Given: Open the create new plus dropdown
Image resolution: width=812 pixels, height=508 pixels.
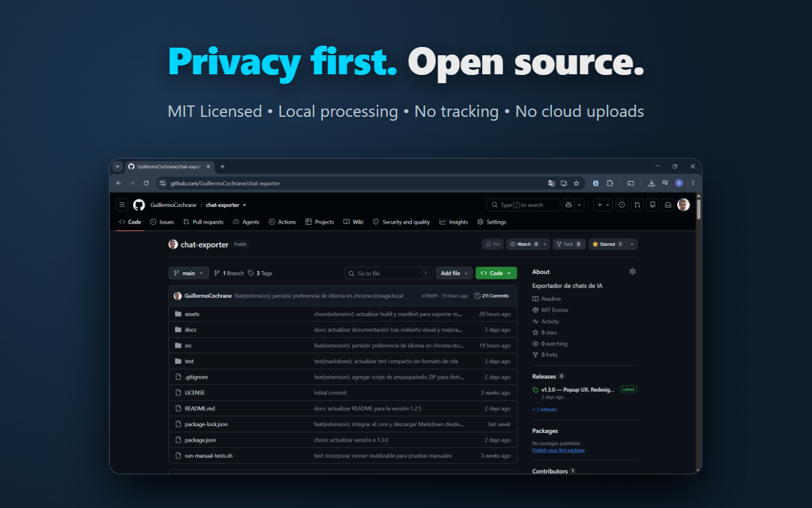Looking at the screenshot, I should click(x=603, y=204).
